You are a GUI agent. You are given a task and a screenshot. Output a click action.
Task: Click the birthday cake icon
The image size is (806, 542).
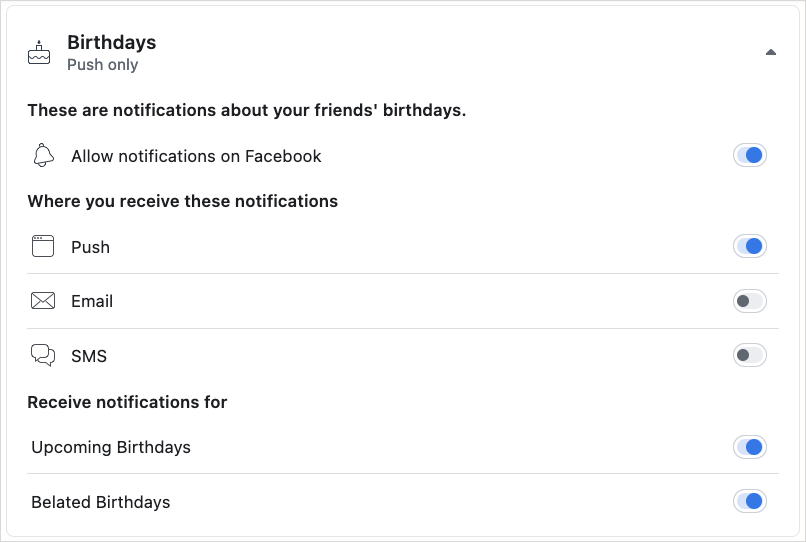[x=39, y=53]
